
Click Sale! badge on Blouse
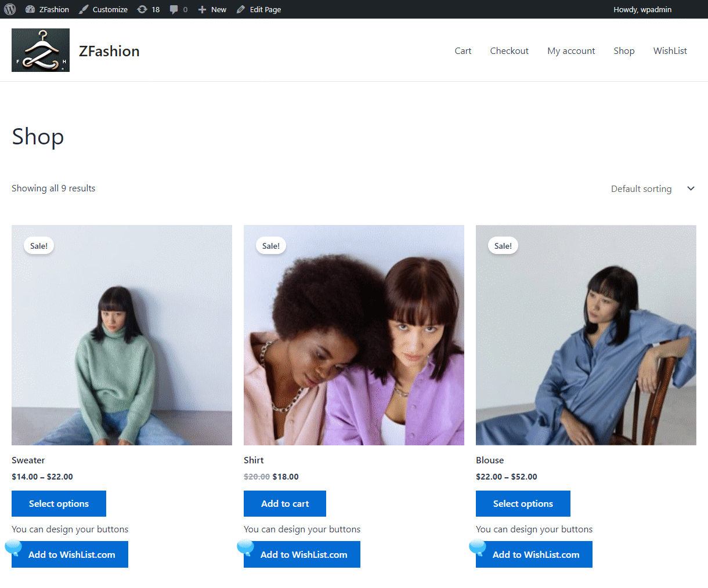click(x=503, y=246)
